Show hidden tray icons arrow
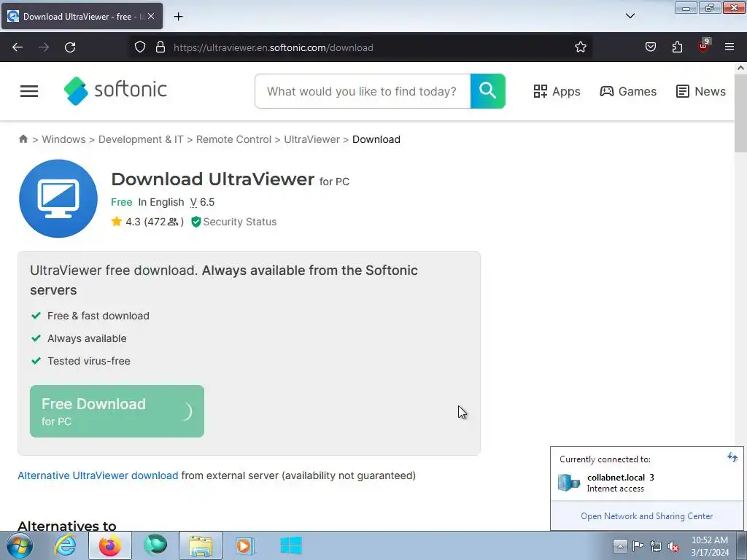The image size is (747, 560). [x=620, y=545]
